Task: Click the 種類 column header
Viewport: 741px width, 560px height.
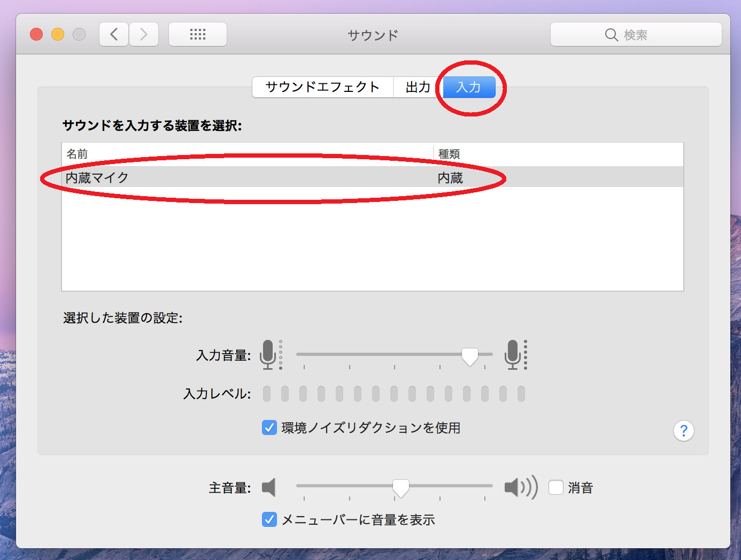Action: (559, 154)
